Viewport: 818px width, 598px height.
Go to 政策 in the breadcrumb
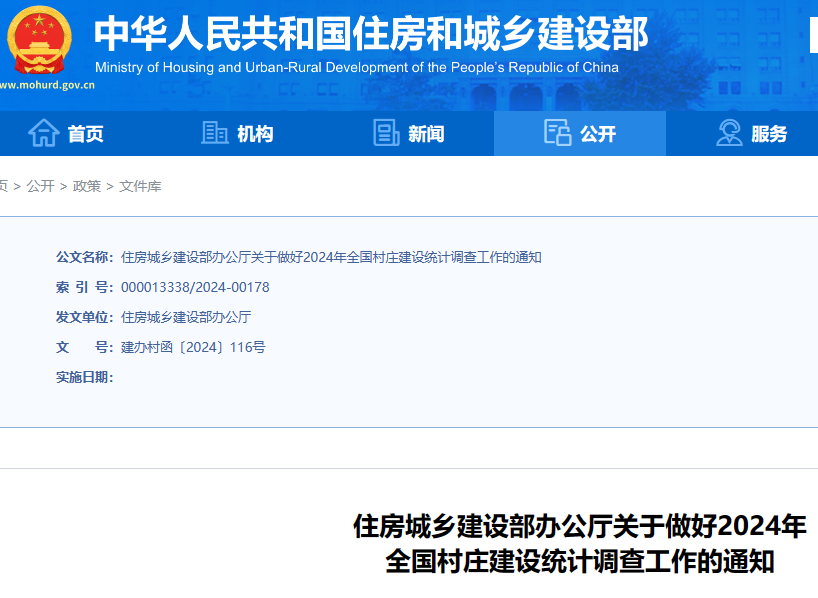click(x=87, y=186)
